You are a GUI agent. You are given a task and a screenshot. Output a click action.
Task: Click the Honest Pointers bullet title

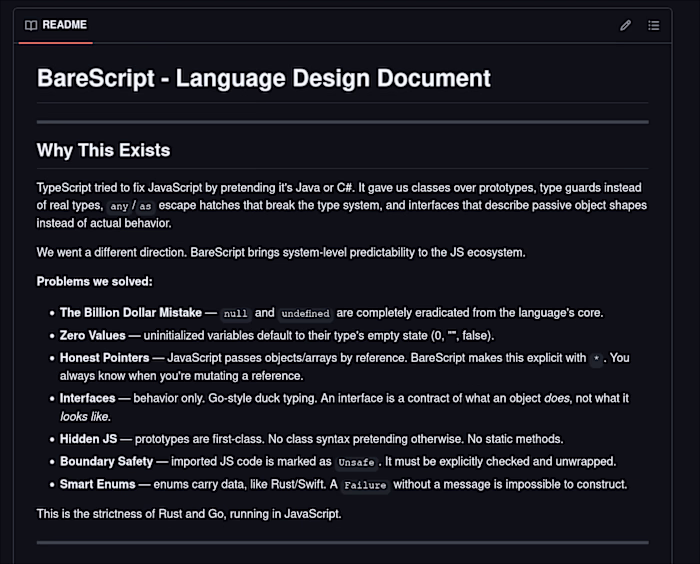104,358
